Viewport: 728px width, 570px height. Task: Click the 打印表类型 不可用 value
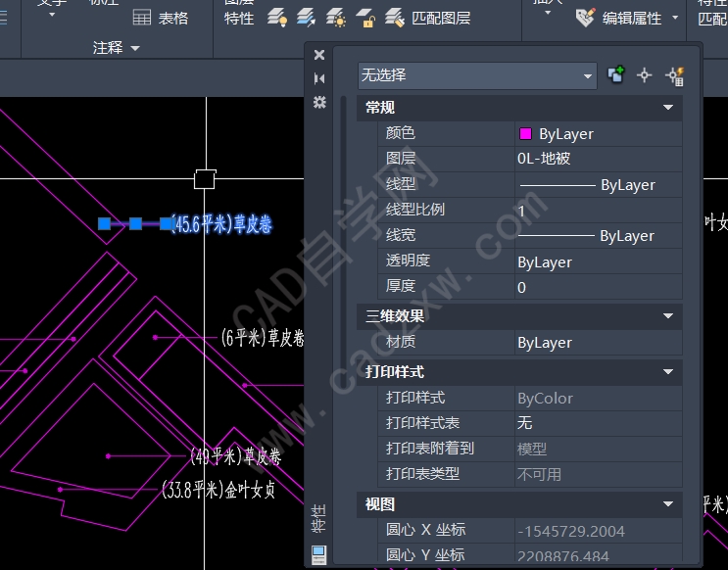click(x=598, y=474)
